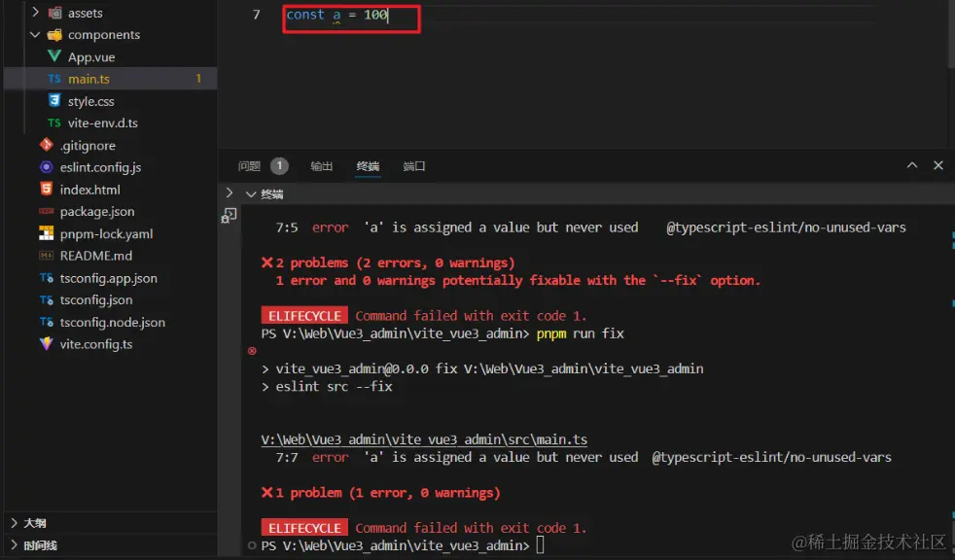Switch to the 问题 problems tab

pos(249,166)
